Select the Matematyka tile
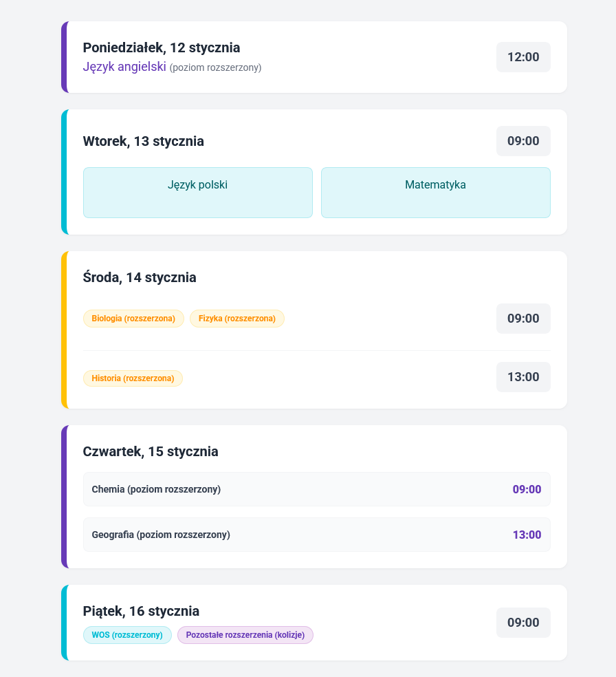The image size is (616, 677). (x=435, y=192)
